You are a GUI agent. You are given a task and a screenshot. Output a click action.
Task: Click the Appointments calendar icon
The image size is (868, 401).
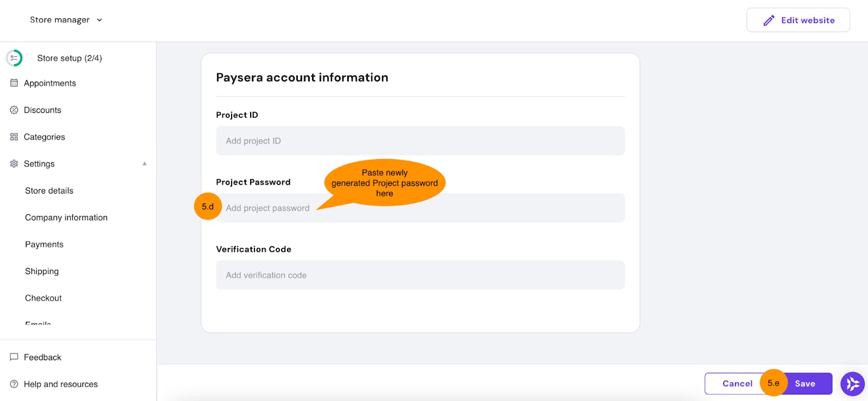point(14,83)
